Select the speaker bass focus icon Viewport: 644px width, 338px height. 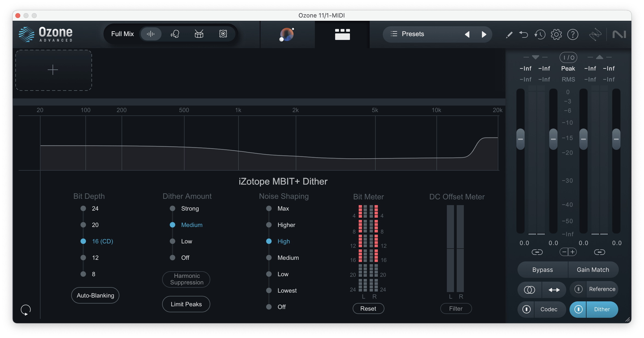click(x=223, y=34)
